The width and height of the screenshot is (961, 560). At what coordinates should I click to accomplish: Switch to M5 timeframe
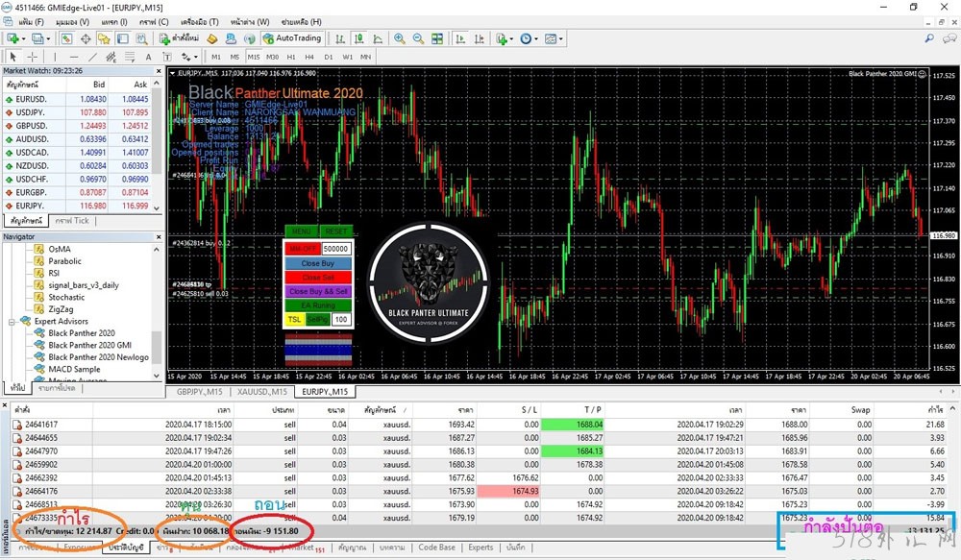234,57
